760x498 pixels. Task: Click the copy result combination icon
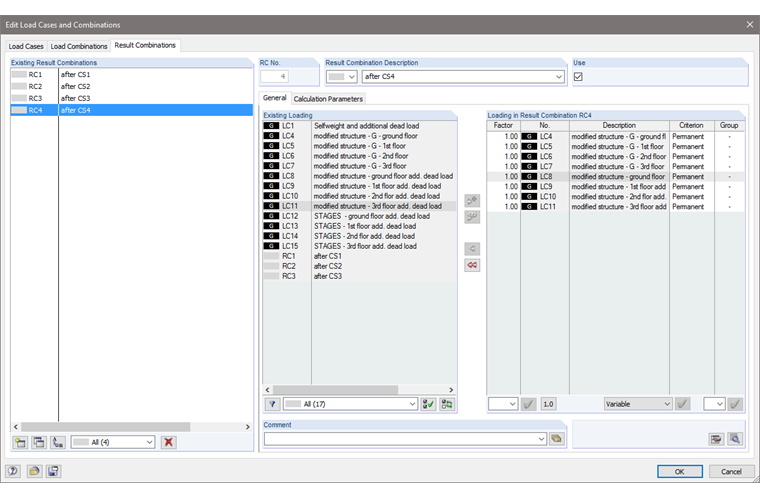39,442
